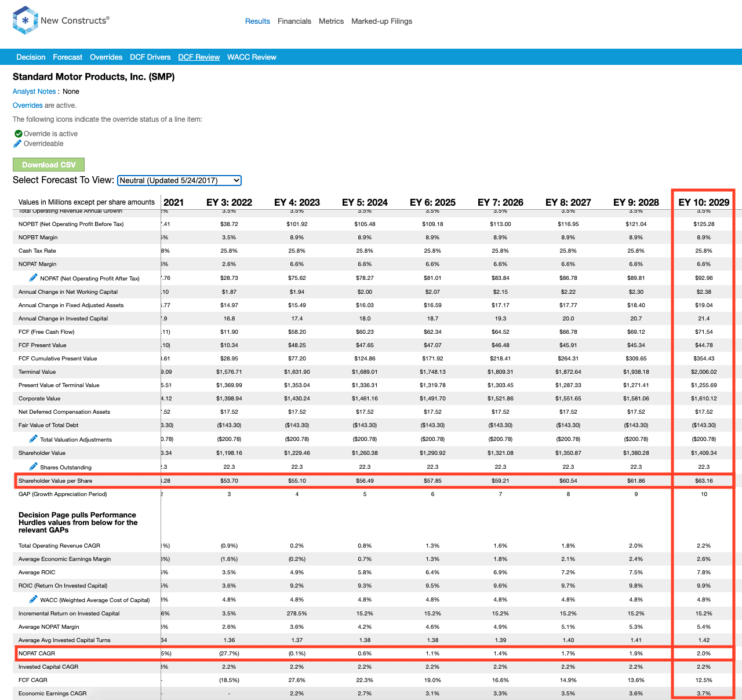The height and width of the screenshot is (700, 742).
Task: Open the DCF Drivers page
Action: 150,57
